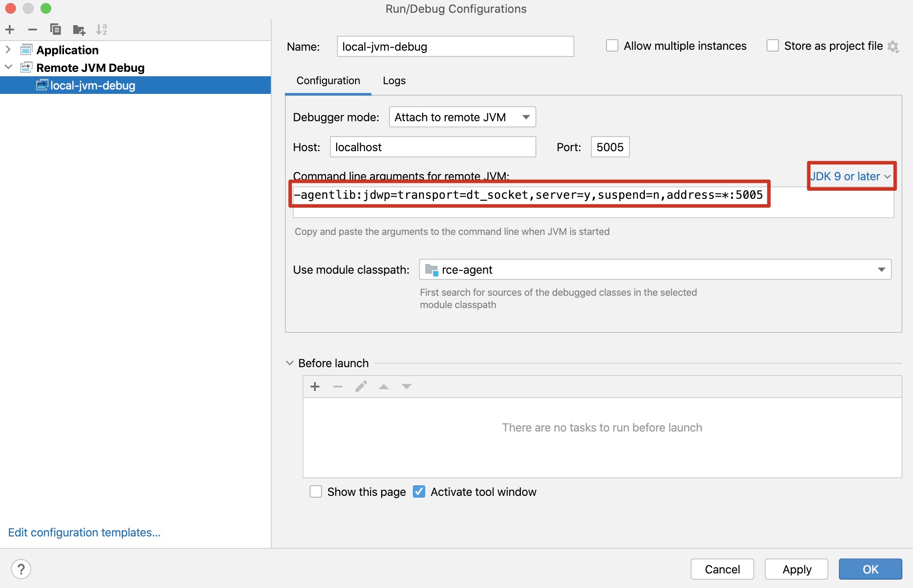This screenshot has height=588, width=913.
Task: Focus the Host input field
Action: (433, 147)
